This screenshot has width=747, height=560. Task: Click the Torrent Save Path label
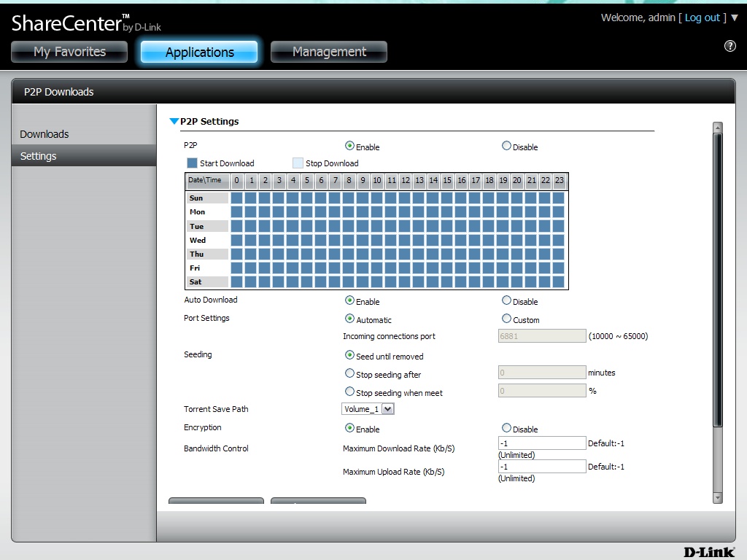pos(216,409)
